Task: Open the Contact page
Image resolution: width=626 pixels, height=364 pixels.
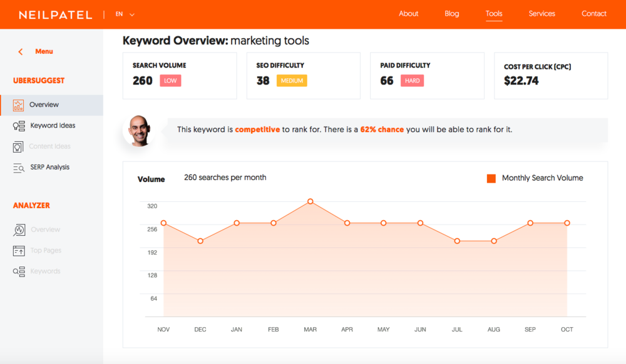Action: (x=593, y=14)
